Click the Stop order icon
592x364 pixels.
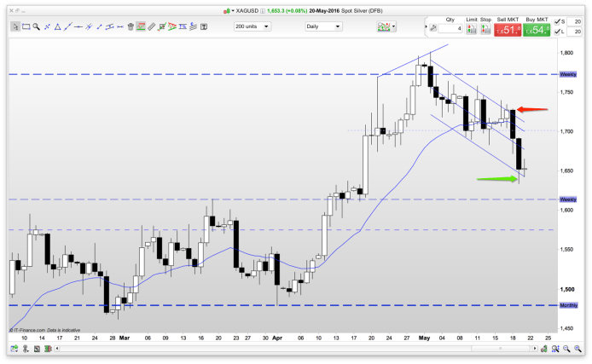(485, 30)
